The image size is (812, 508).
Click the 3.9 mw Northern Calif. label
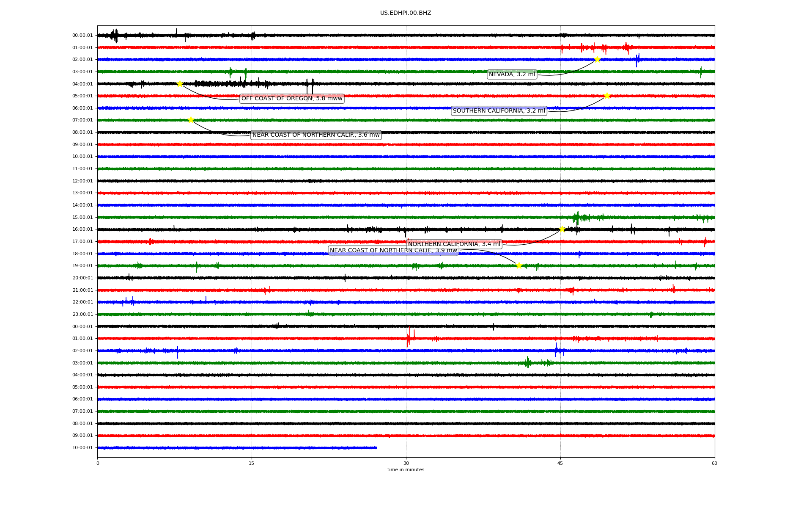click(x=393, y=251)
